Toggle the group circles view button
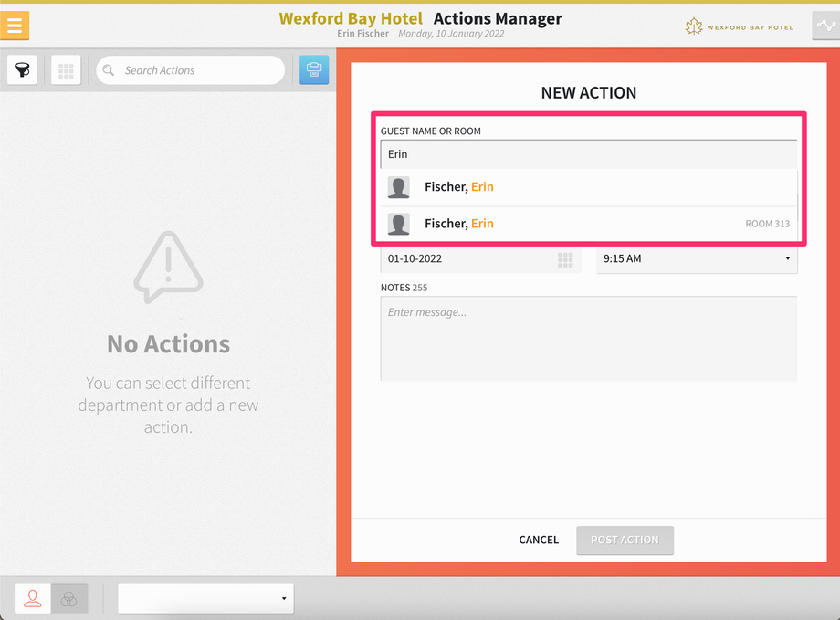Viewport: 840px width, 620px height. (x=69, y=598)
